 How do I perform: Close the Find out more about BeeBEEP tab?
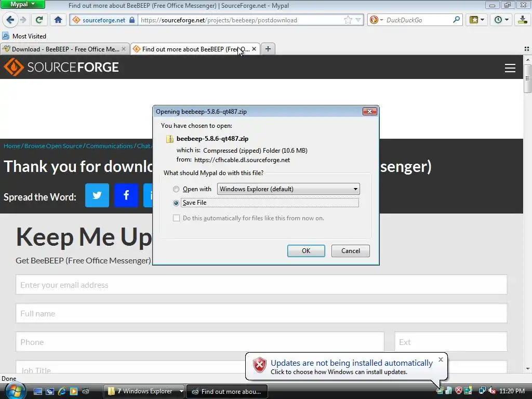pyautogui.click(x=254, y=49)
